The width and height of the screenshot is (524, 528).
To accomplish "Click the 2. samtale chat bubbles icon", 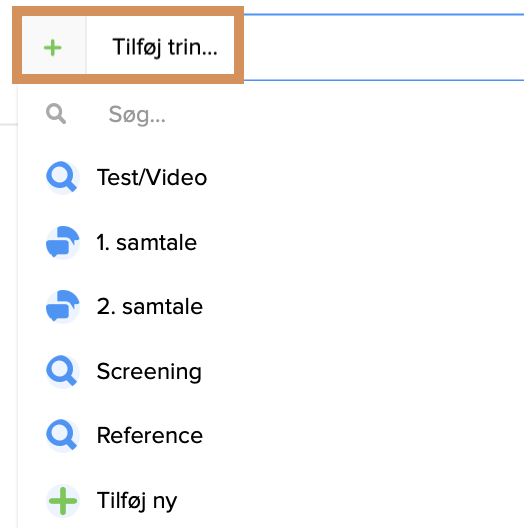I will point(63,306).
